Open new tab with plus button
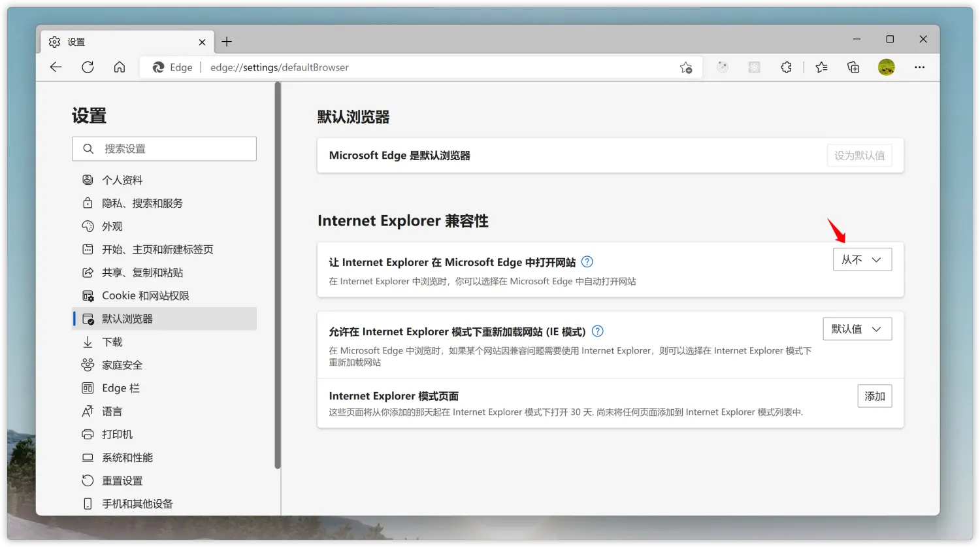This screenshot has height=547, width=980. coord(227,42)
